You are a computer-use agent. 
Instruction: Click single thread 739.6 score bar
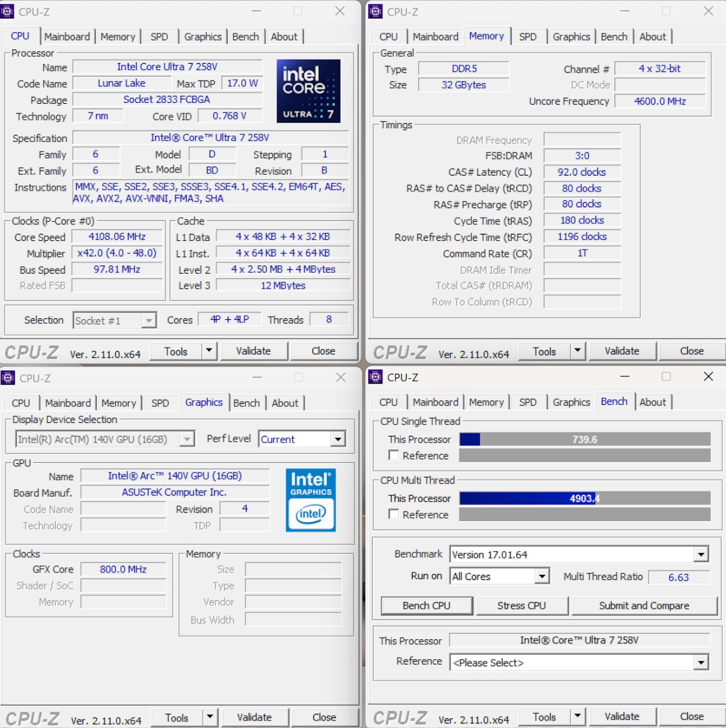(x=585, y=440)
